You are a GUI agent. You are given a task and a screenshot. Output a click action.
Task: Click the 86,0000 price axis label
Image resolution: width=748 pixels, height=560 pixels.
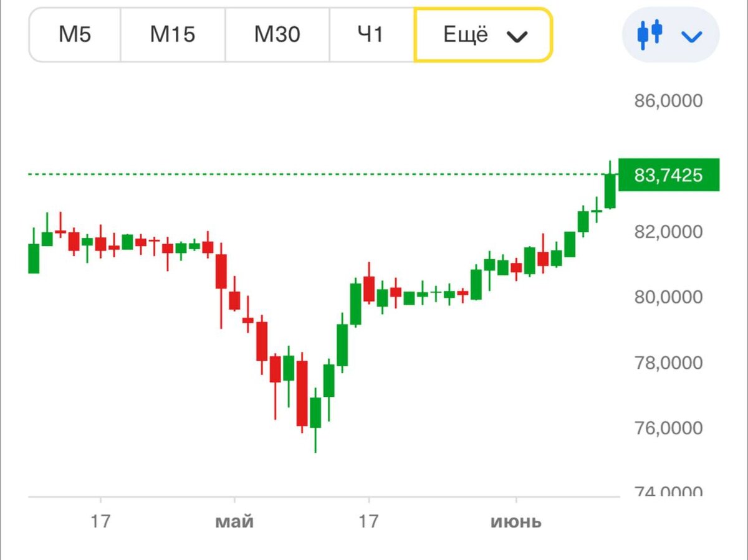(668, 101)
